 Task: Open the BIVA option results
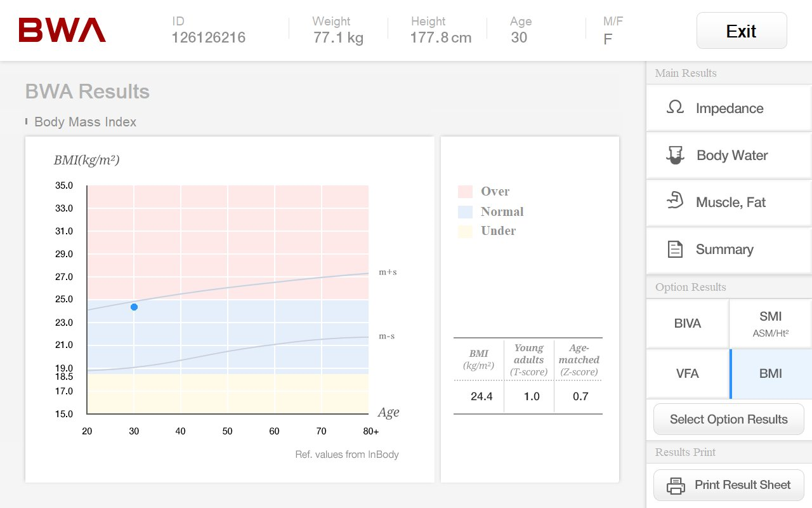click(687, 324)
